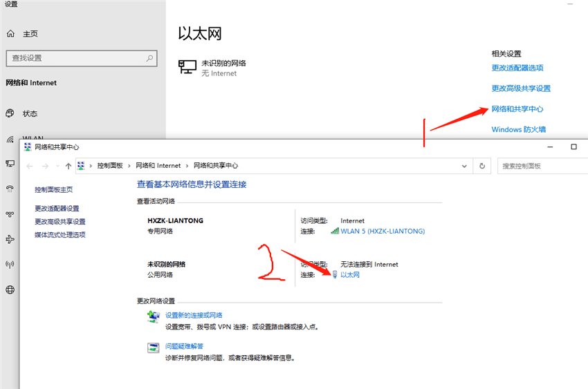
Task: Open 更改高级共享设置 link in Settings window
Action: (521, 88)
